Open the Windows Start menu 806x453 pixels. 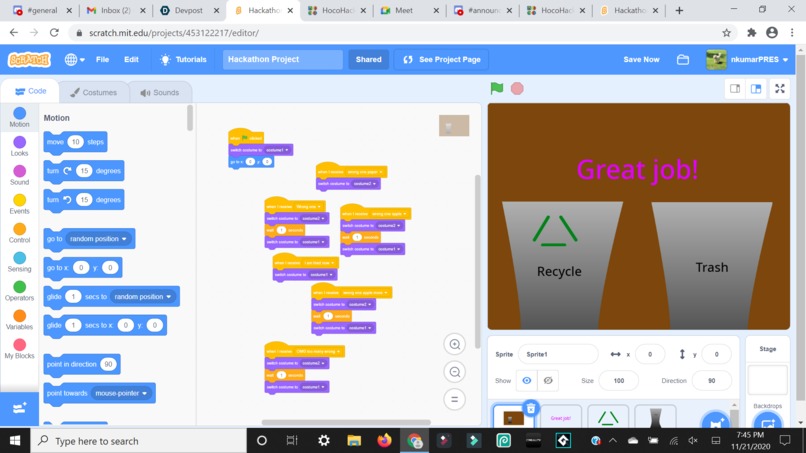[x=14, y=441]
